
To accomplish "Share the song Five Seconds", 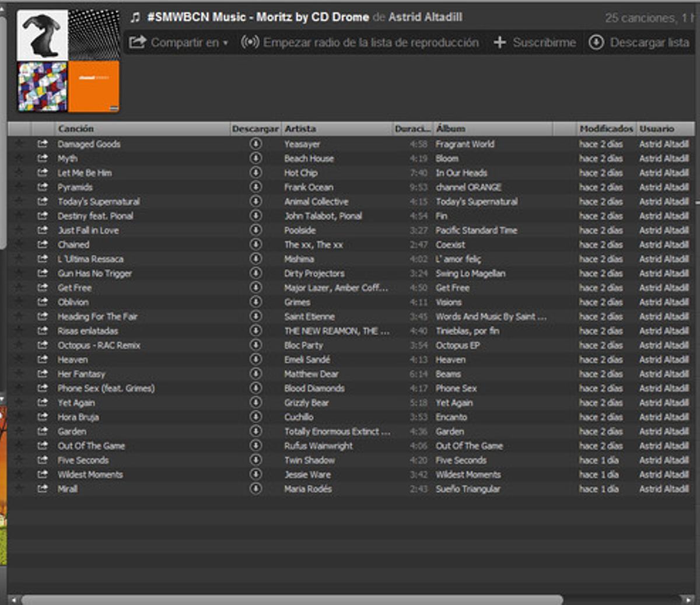I will click(43, 460).
